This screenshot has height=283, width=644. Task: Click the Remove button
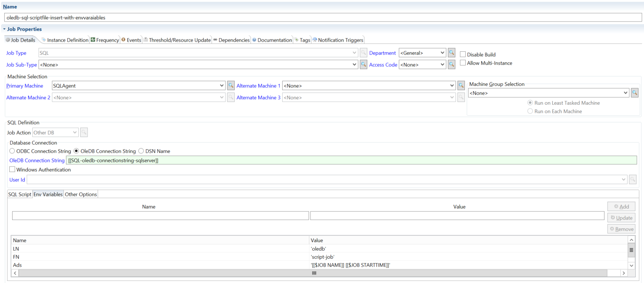point(621,229)
